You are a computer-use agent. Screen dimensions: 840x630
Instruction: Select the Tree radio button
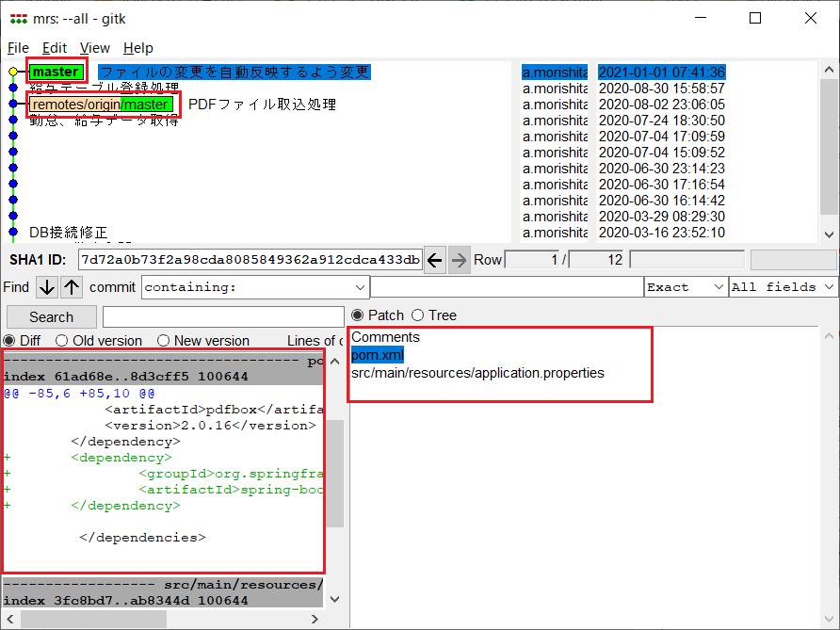tap(418, 315)
